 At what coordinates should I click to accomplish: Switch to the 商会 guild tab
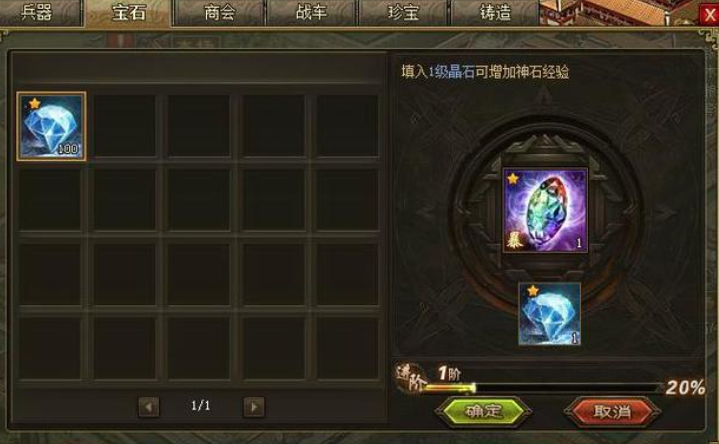point(220,12)
